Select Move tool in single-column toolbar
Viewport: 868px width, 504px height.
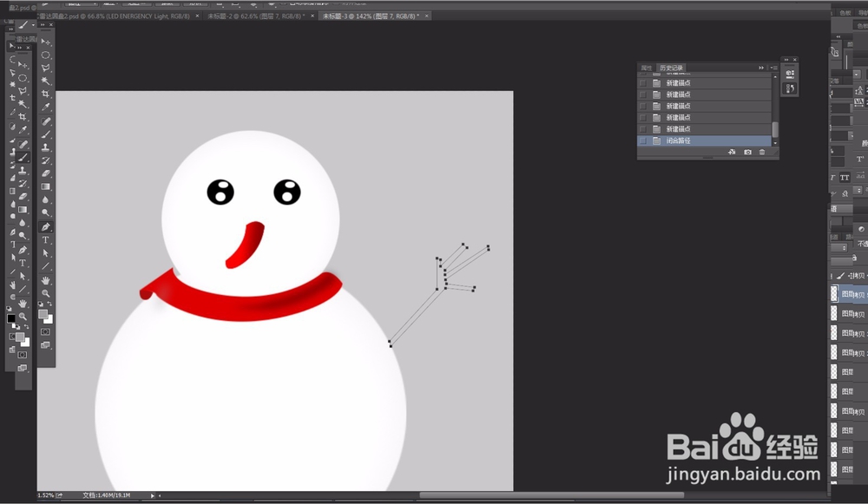(x=45, y=42)
